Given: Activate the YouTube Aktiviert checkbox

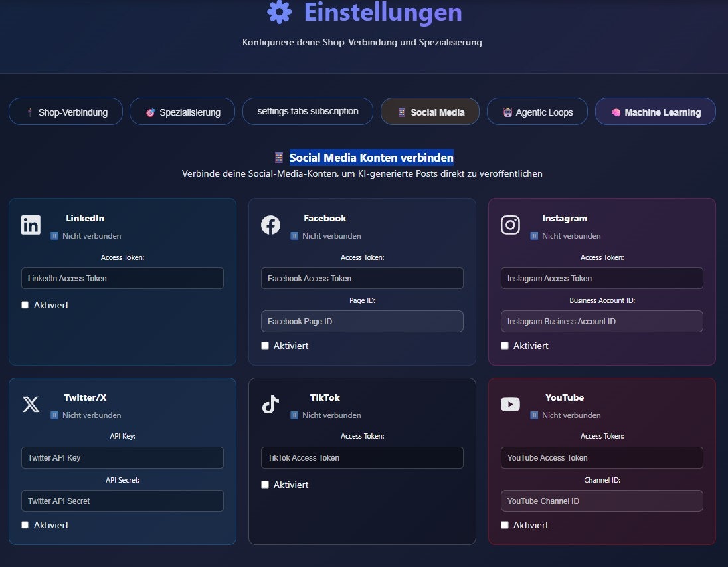Looking at the screenshot, I should click(505, 524).
